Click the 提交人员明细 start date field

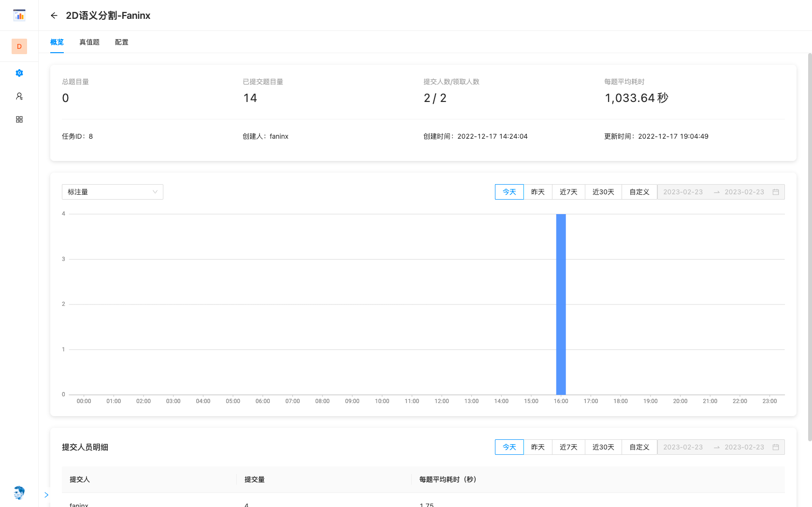click(683, 447)
